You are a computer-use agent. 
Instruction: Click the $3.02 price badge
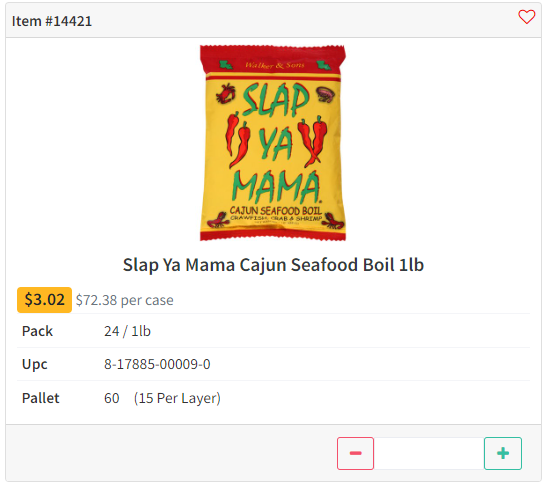coord(44,300)
